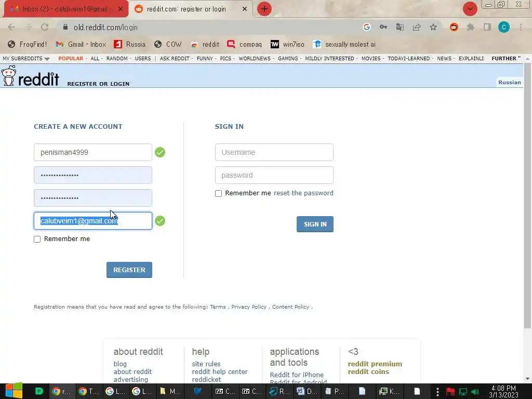Click the taskbar clock showing 4:08 PM
The width and height of the screenshot is (532, 399).
click(503, 392)
